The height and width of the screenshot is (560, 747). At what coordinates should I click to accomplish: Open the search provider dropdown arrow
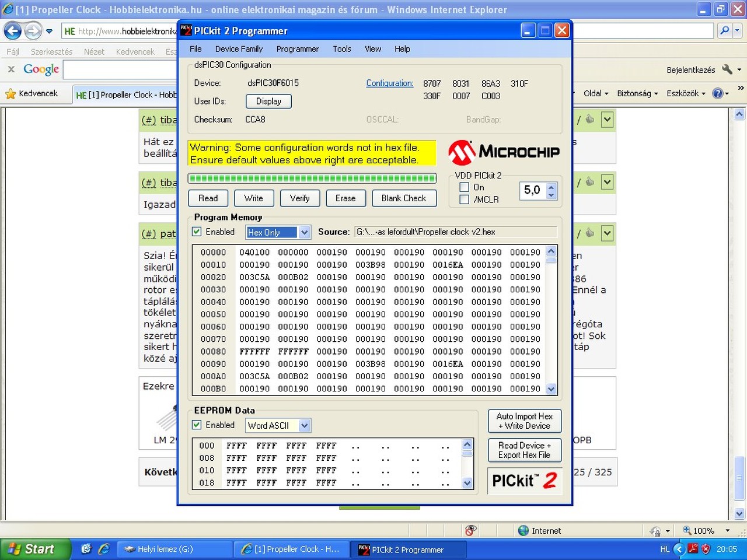pyautogui.click(x=738, y=30)
